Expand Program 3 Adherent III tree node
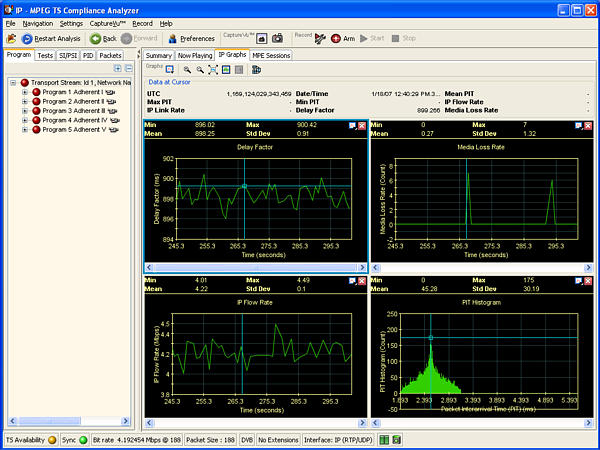The image size is (600, 450). pos(24,110)
